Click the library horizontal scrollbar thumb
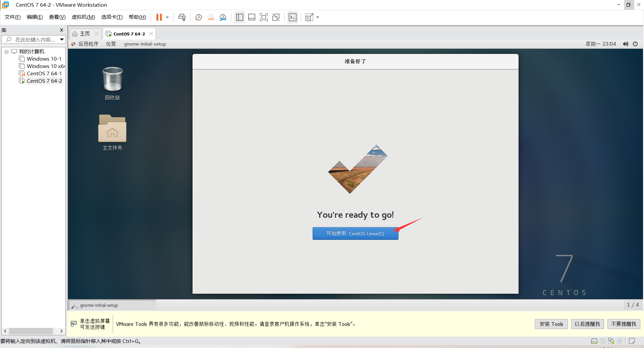Screen dimensions: 644x348 (x=31, y=331)
